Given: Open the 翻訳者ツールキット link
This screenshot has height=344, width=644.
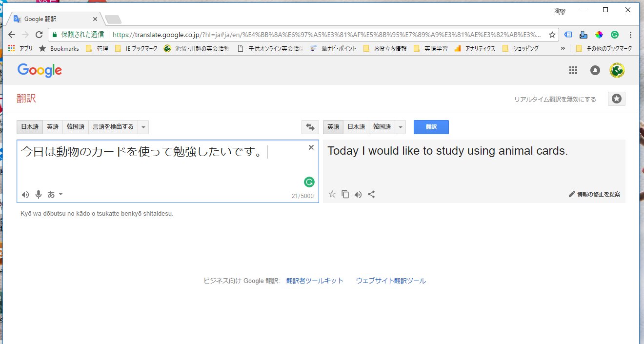Looking at the screenshot, I should coord(315,281).
